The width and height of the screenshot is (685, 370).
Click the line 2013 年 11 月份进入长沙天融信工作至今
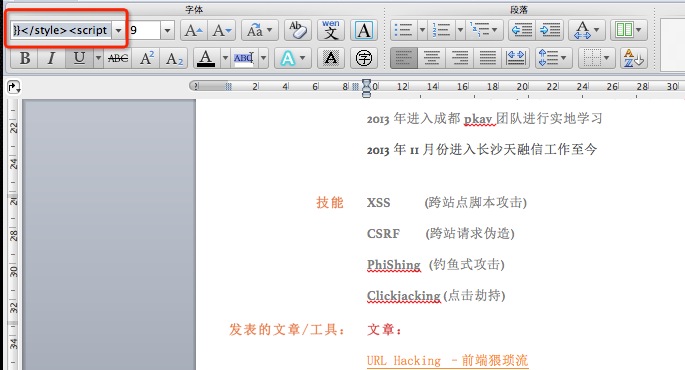point(482,149)
